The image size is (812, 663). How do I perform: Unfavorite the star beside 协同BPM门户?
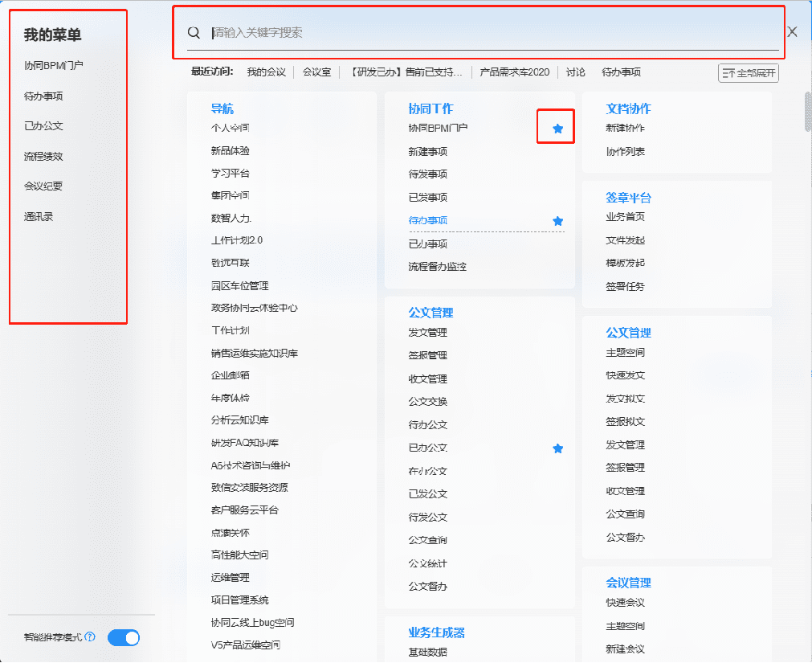(x=557, y=129)
